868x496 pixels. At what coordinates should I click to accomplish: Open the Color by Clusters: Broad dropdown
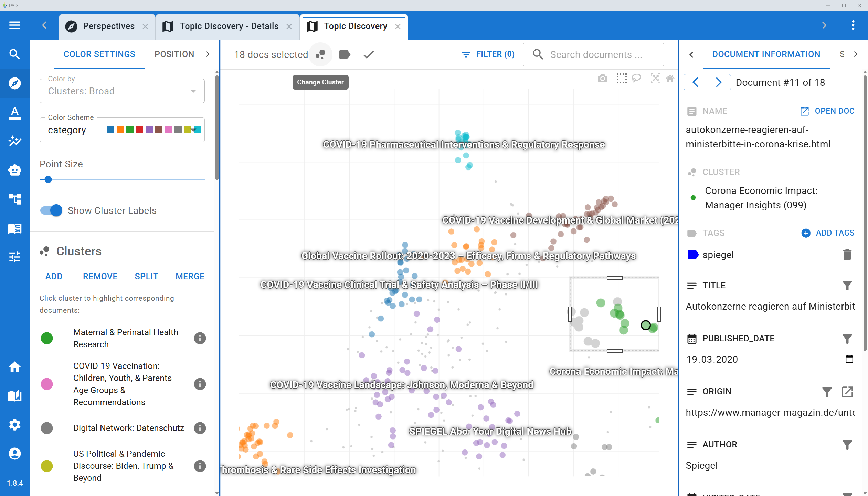[x=122, y=91]
